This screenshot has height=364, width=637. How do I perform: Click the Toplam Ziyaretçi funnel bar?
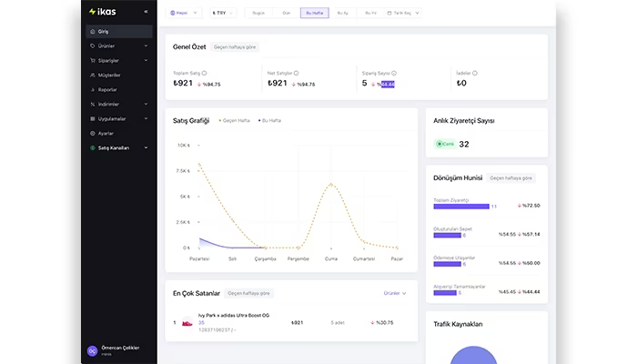tap(461, 207)
